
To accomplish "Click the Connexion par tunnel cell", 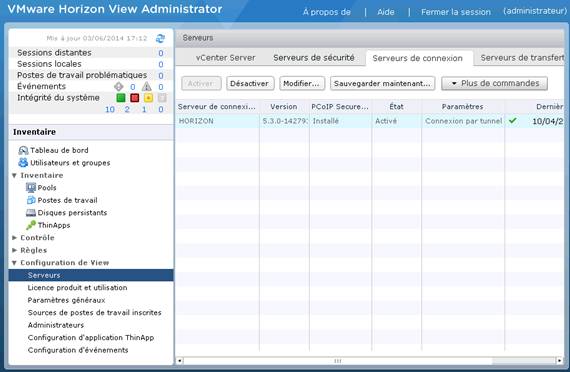I will point(463,121).
